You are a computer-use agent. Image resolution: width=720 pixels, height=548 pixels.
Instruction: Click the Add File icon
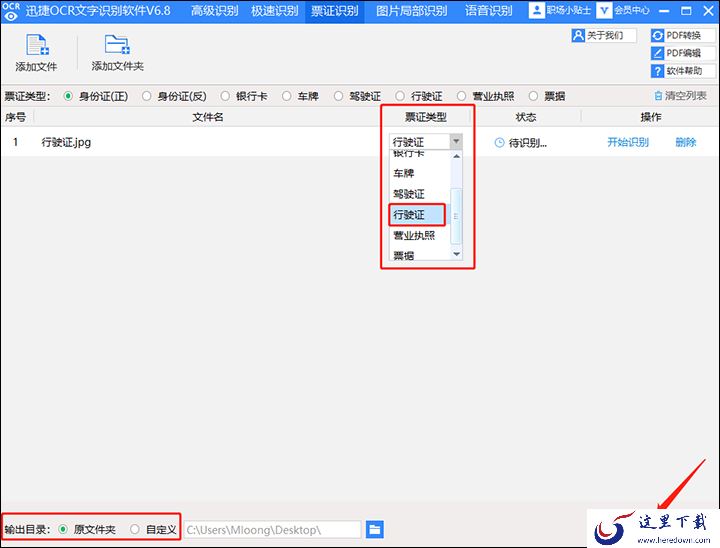tap(37, 45)
